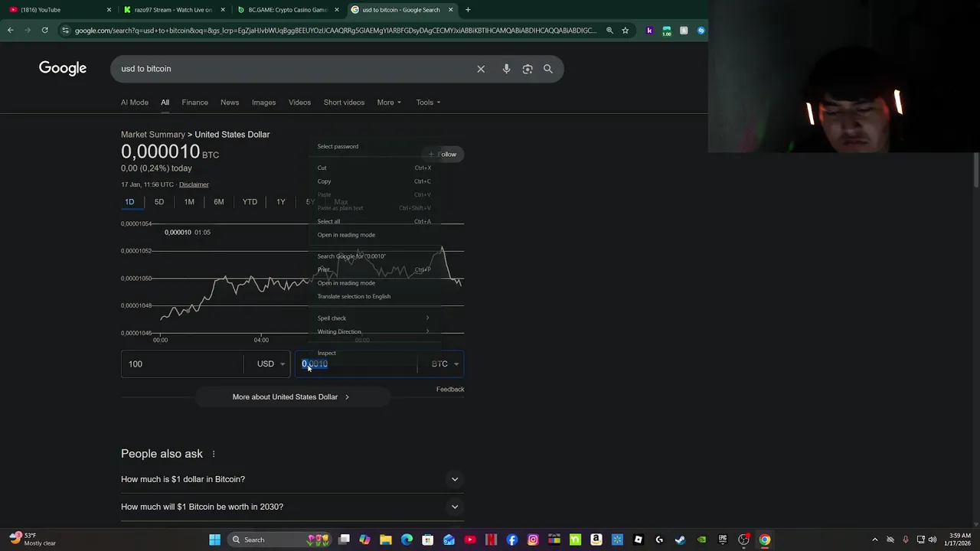Open volume control in system tray
Screen dimensions: 980x551
coord(933,540)
